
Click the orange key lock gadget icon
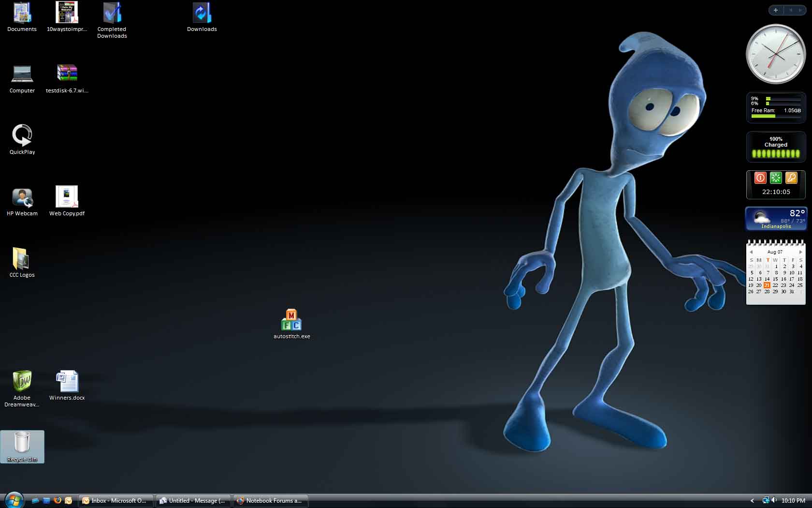click(791, 178)
